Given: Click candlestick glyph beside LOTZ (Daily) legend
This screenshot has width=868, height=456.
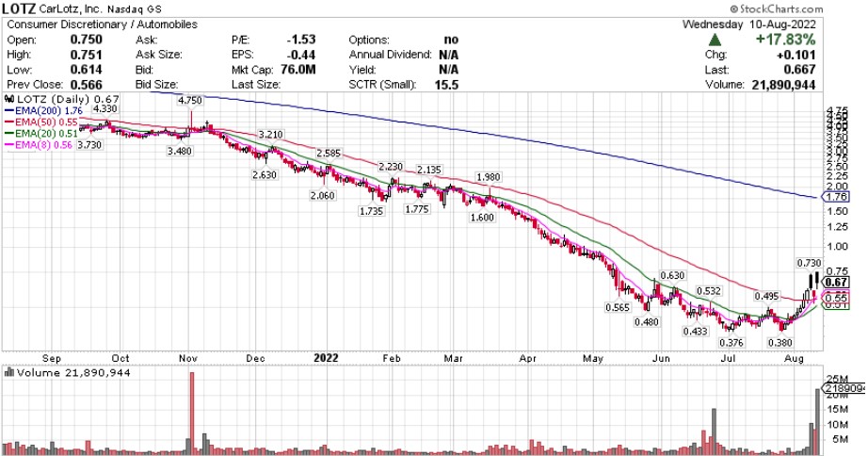Looking at the screenshot, I should pyautogui.click(x=9, y=99).
